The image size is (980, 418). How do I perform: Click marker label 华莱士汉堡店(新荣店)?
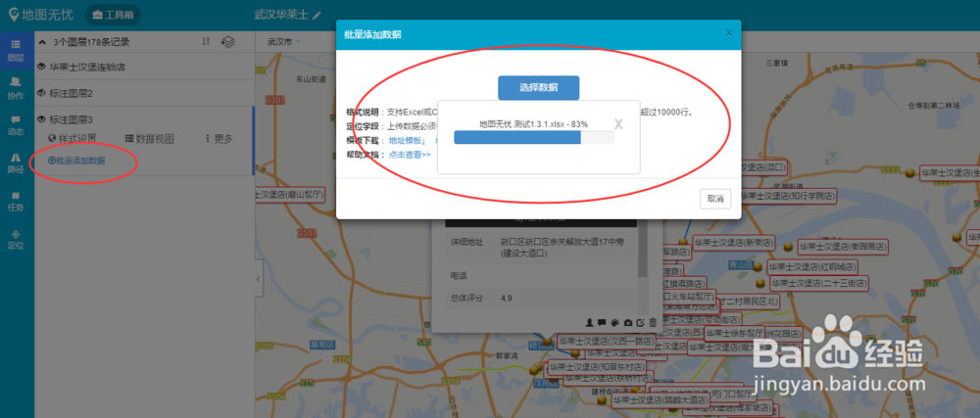coord(734,242)
